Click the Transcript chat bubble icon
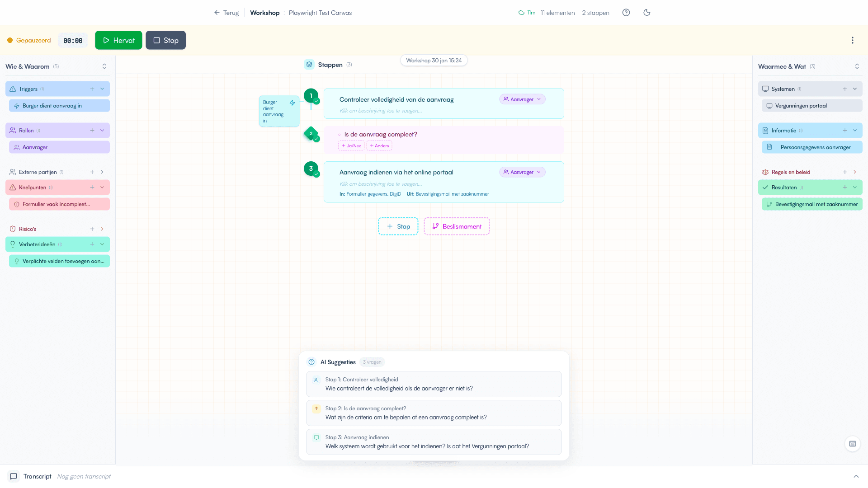Viewport: 868px width, 488px height. tap(14, 476)
